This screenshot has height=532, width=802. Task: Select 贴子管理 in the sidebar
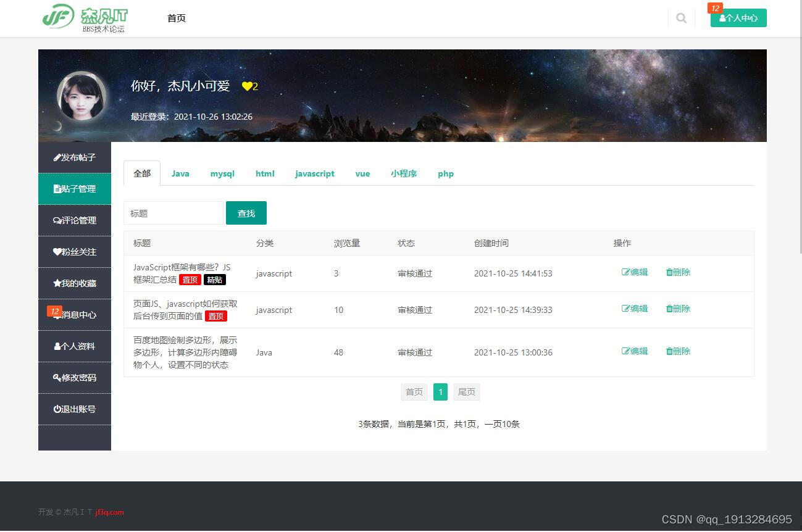[x=74, y=189]
